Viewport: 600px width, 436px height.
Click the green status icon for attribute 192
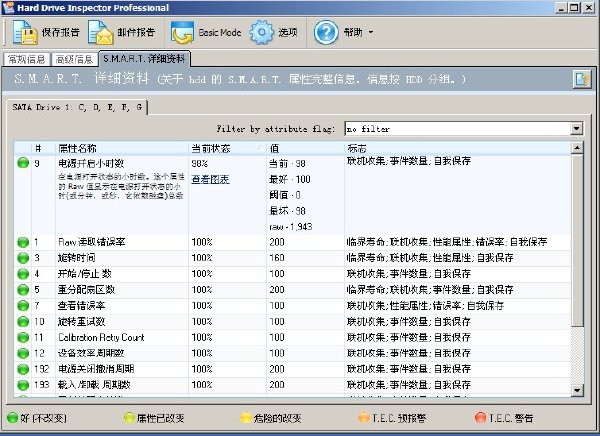point(23,369)
